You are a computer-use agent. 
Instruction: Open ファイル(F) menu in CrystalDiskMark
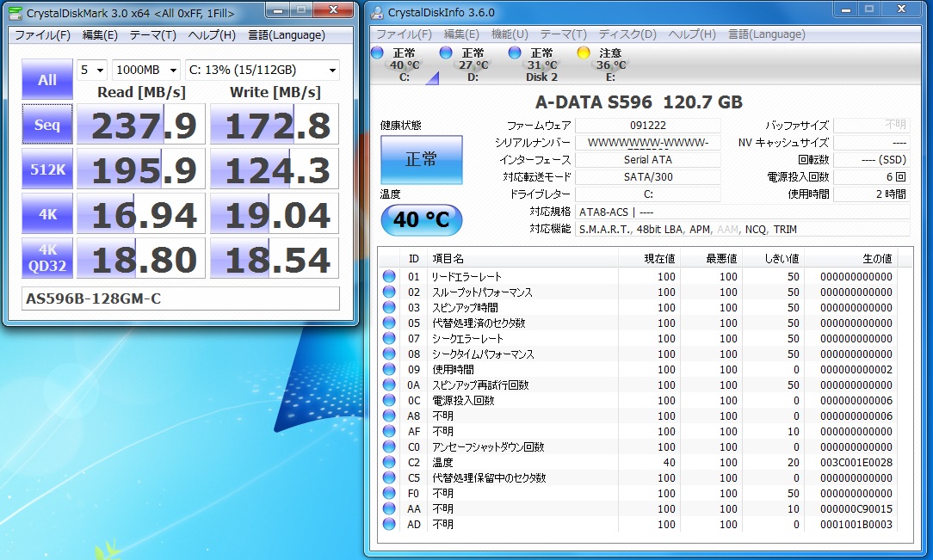pos(42,35)
